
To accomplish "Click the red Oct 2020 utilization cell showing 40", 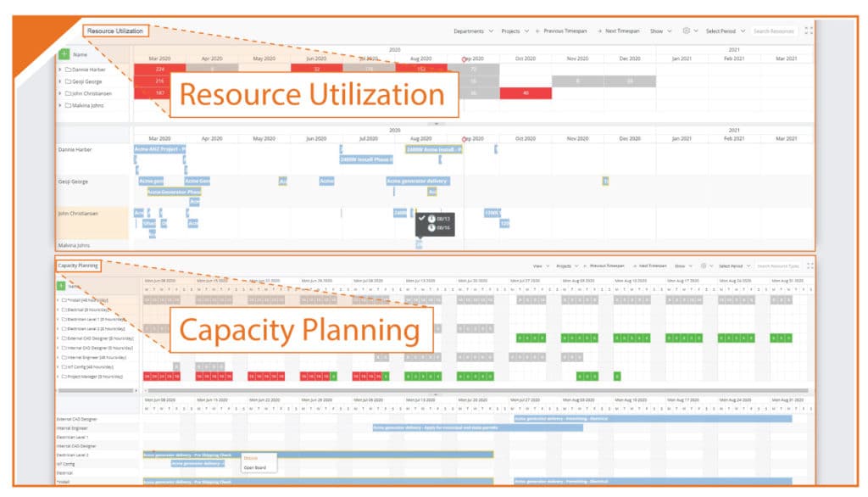I will click(526, 93).
